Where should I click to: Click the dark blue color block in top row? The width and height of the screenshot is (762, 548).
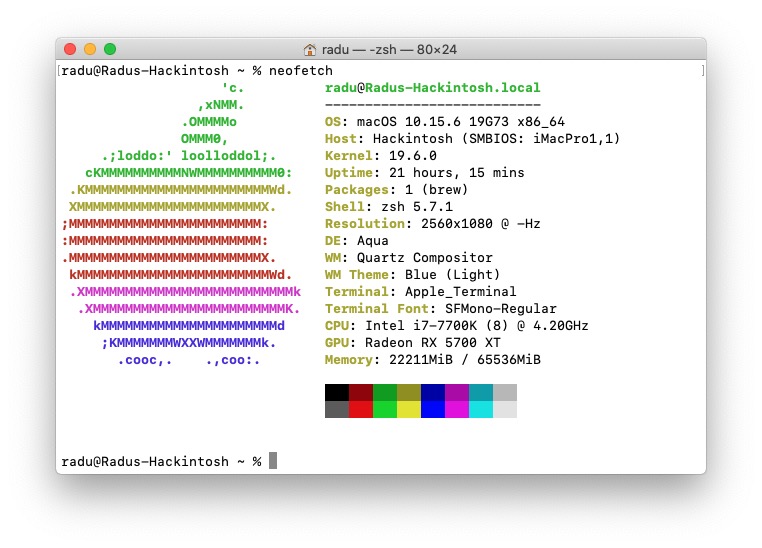click(x=433, y=393)
